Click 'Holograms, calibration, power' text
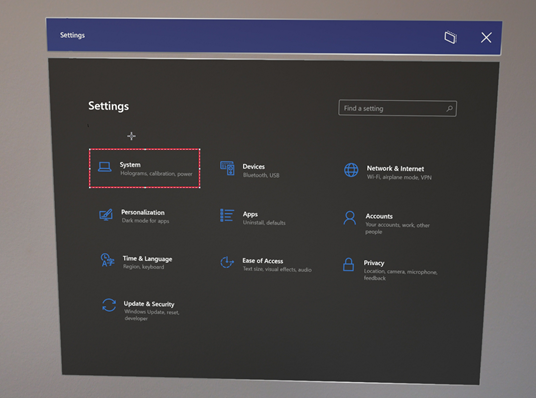536x398 pixels. point(156,174)
